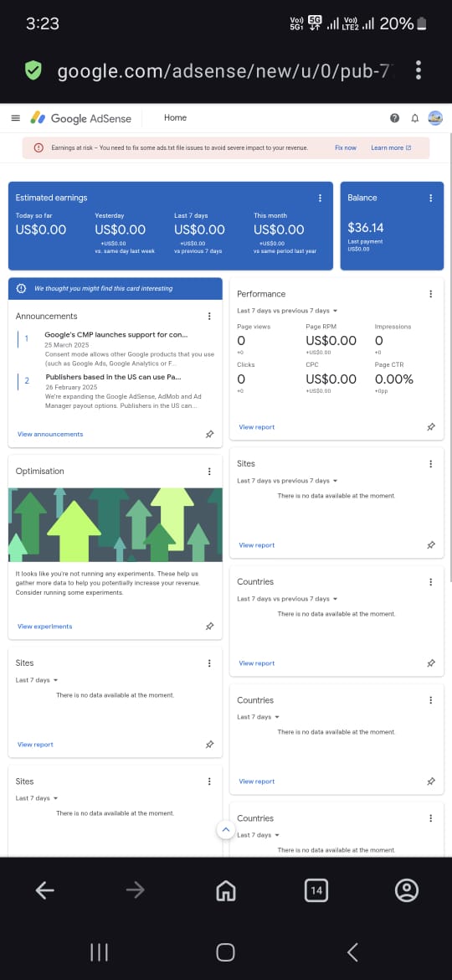Expand Performance 'Last 7 days vs previous' dropdown

pyautogui.click(x=288, y=311)
